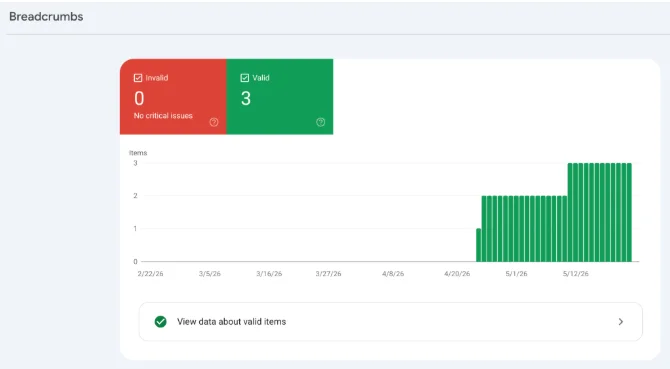Expand valid items row chevron arrow
670x369 pixels.
pos(621,322)
